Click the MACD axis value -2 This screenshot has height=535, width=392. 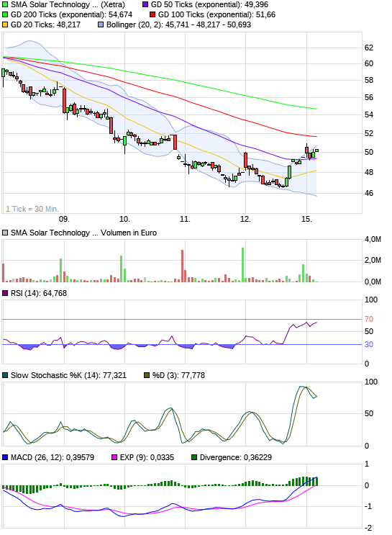click(x=368, y=529)
